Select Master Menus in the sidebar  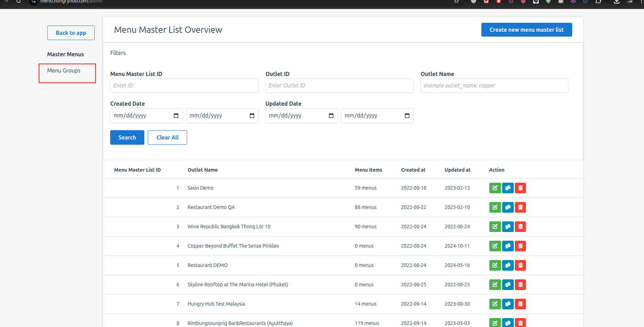(x=66, y=54)
